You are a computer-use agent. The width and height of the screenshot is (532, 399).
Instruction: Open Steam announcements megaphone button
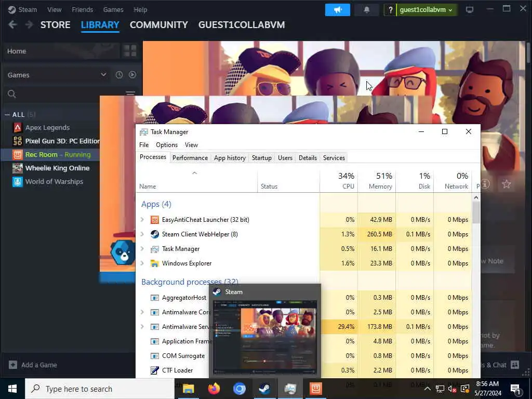(x=338, y=10)
